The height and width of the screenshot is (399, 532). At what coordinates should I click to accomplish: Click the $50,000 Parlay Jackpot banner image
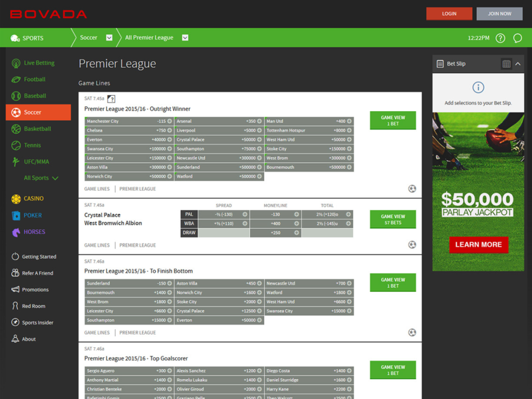point(478,192)
